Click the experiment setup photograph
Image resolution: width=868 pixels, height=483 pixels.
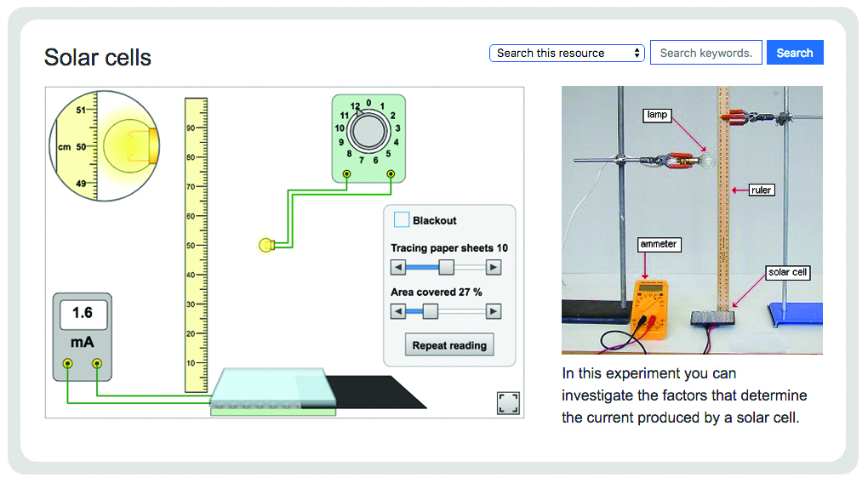click(x=692, y=219)
